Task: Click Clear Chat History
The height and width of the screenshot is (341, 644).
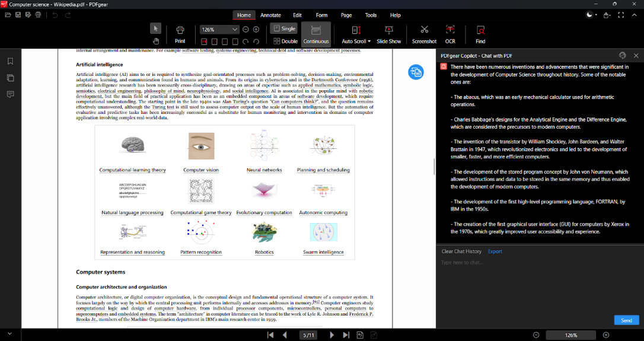Action: click(x=461, y=251)
